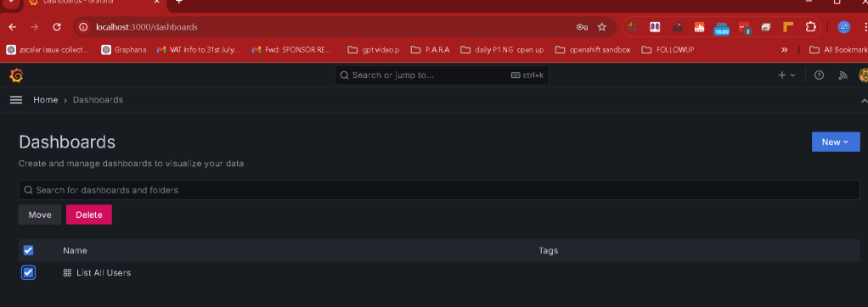868x307 pixels.
Task: Click the Move button
Action: [40, 215]
